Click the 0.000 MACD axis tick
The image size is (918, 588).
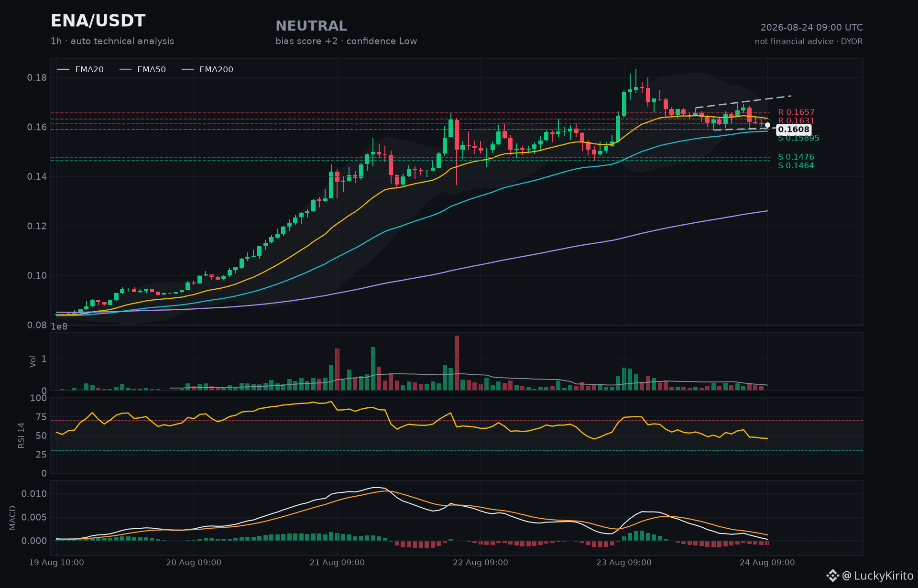(34, 541)
